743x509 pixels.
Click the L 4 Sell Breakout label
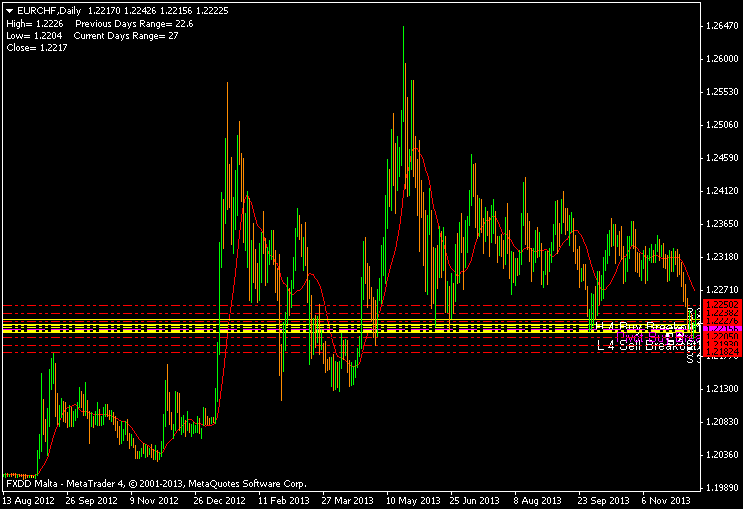[643, 345]
